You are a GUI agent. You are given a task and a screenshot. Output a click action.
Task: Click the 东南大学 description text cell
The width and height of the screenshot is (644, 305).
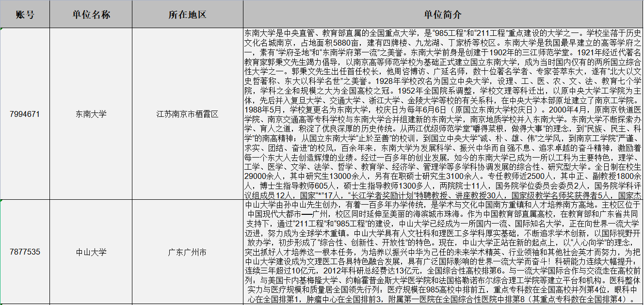tap(442, 114)
